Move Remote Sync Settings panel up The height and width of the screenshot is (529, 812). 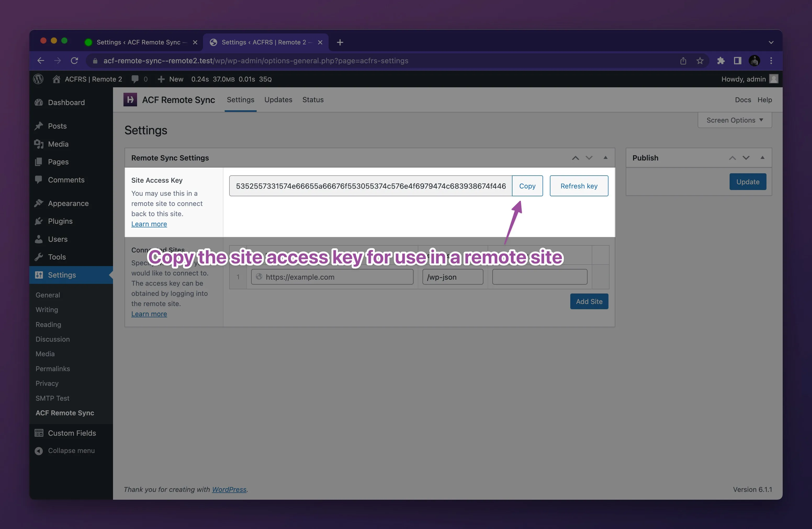point(575,158)
